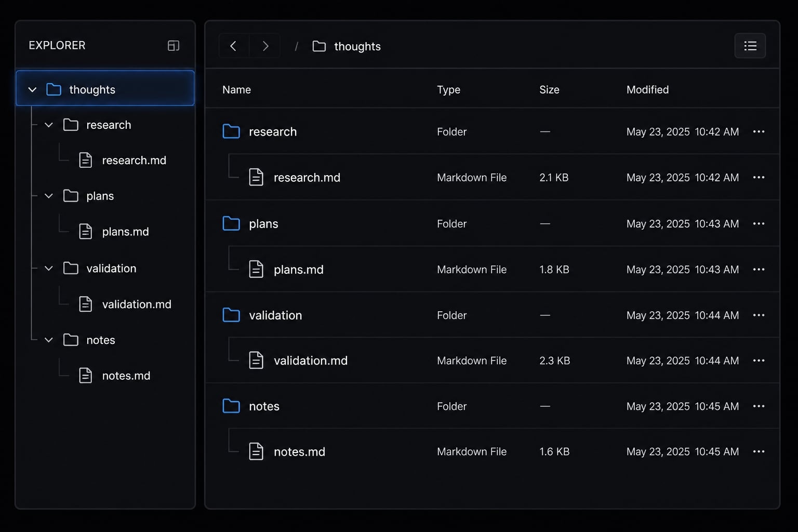This screenshot has width=798, height=532.
Task: Collapse the research folder in Explorer tree
Action: pos(49,125)
